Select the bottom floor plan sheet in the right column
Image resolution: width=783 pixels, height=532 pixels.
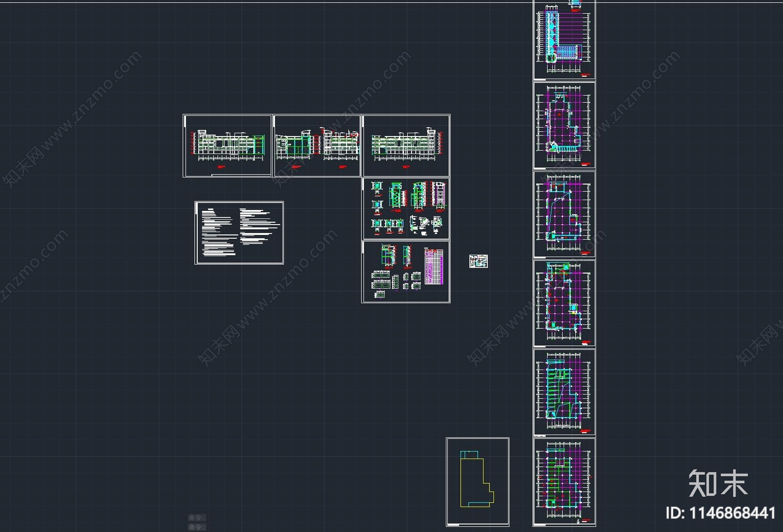click(x=564, y=482)
